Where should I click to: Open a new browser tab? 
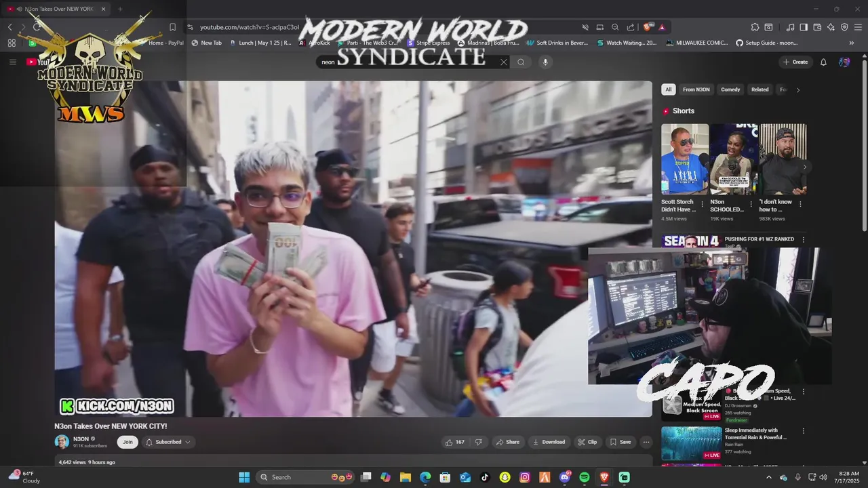coord(120,9)
